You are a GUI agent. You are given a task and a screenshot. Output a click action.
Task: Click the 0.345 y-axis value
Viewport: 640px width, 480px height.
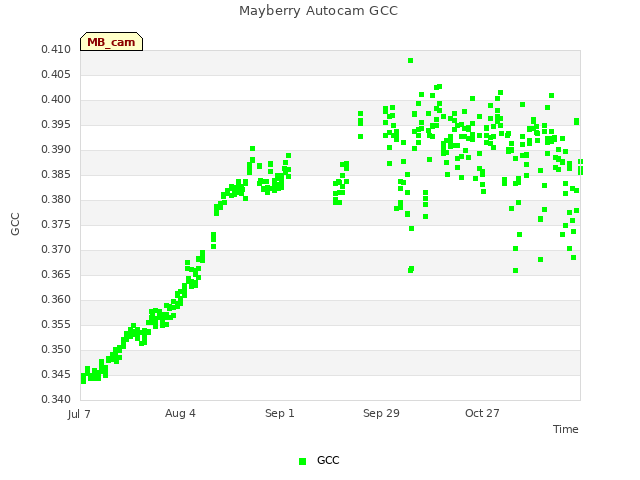56,374
